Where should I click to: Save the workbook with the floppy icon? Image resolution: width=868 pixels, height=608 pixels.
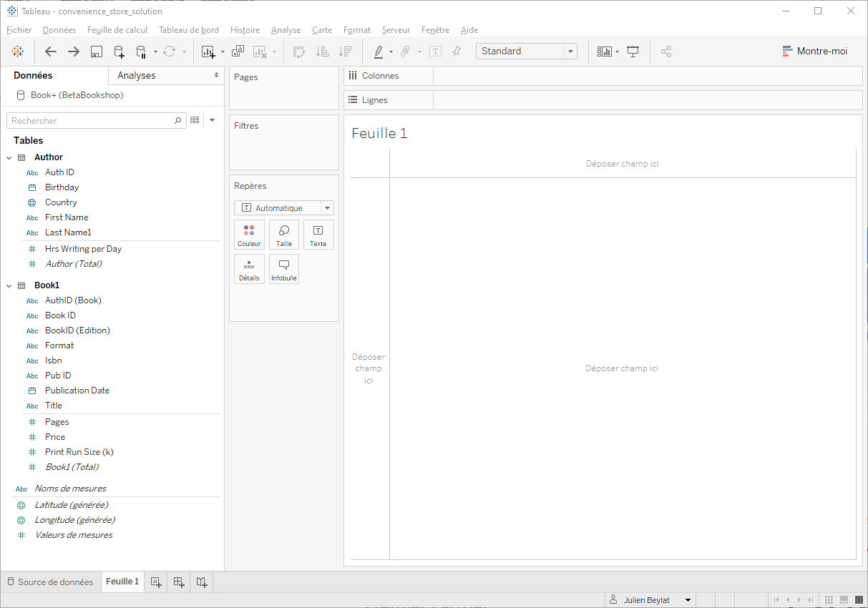coord(97,52)
